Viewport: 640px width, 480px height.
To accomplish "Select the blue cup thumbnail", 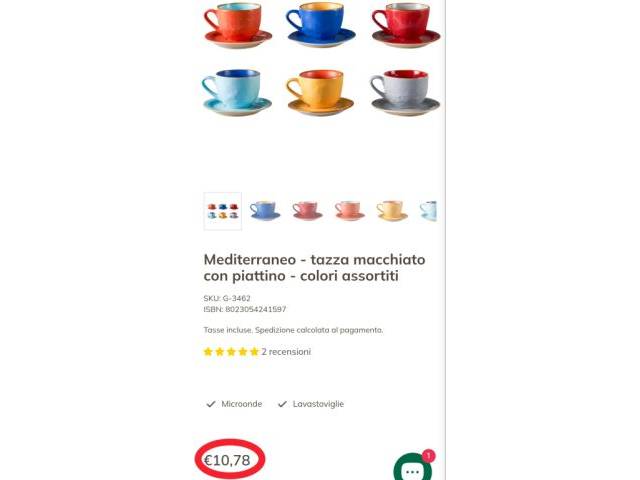I will click(x=265, y=211).
